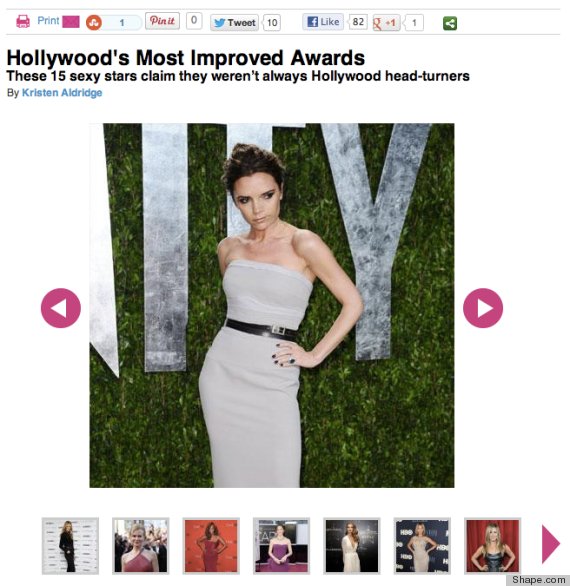570x586 pixels.
Task: Select thumbnail with red curtain background
Action: 492,546
